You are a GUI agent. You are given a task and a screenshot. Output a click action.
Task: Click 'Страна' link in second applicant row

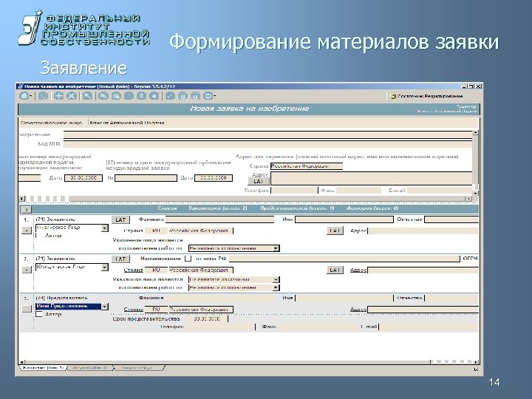click(133, 270)
